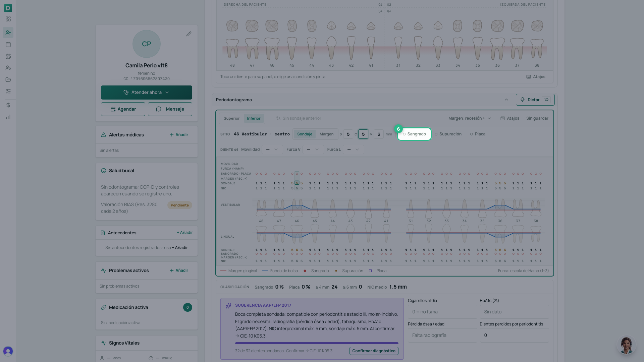Click the Mensaje button
Image resolution: width=644 pixels, height=362 pixels.
click(170, 109)
